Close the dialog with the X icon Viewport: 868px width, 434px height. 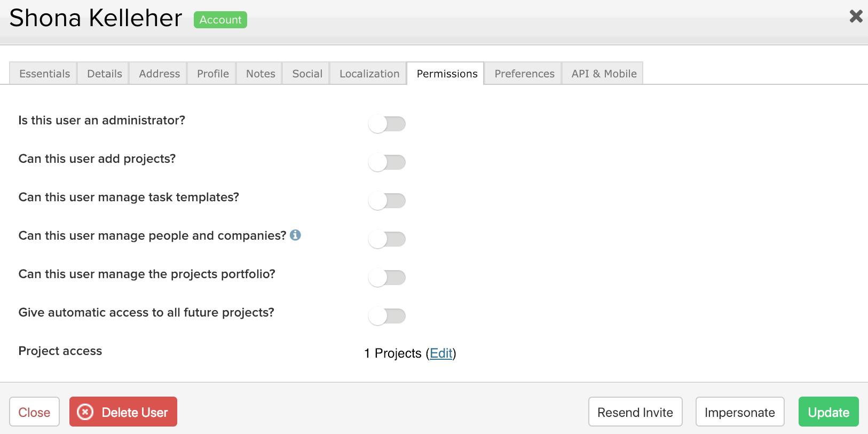click(856, 17)
